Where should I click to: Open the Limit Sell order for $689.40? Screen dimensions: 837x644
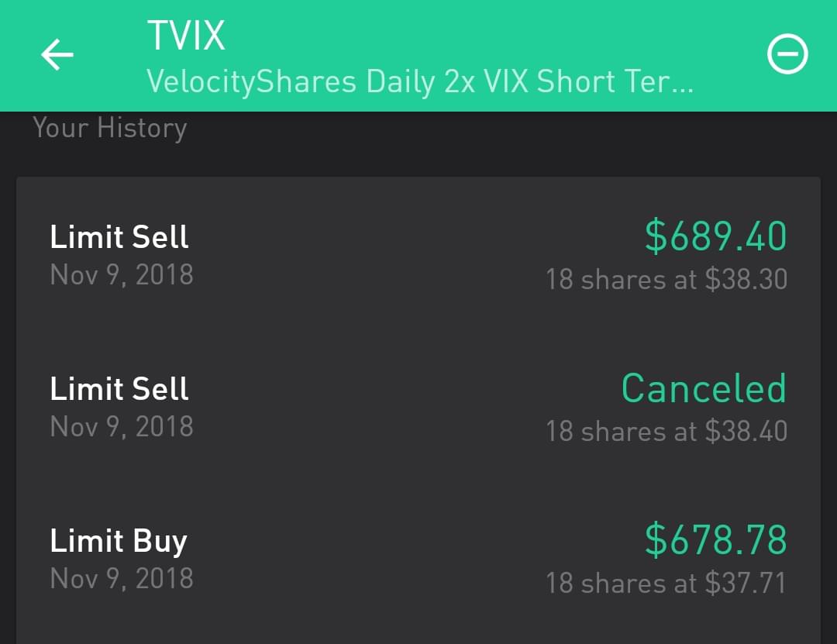119,237
